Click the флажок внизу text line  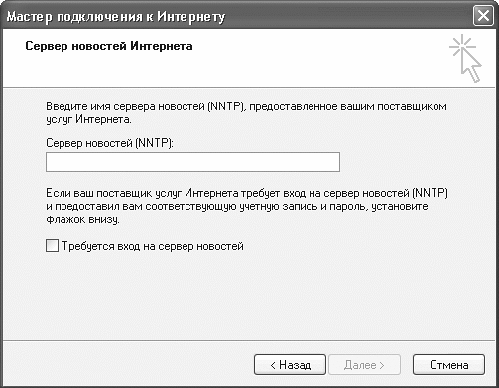pyautogui.click(x=83, y=220)
